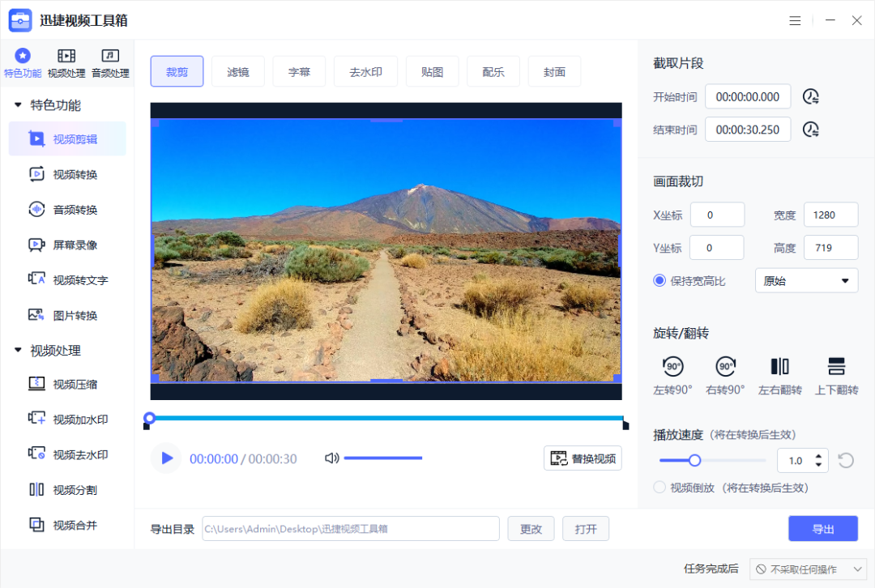875x588 pixels.
Task: Switch to the 滤镜 tab
Action: point(237,71)
